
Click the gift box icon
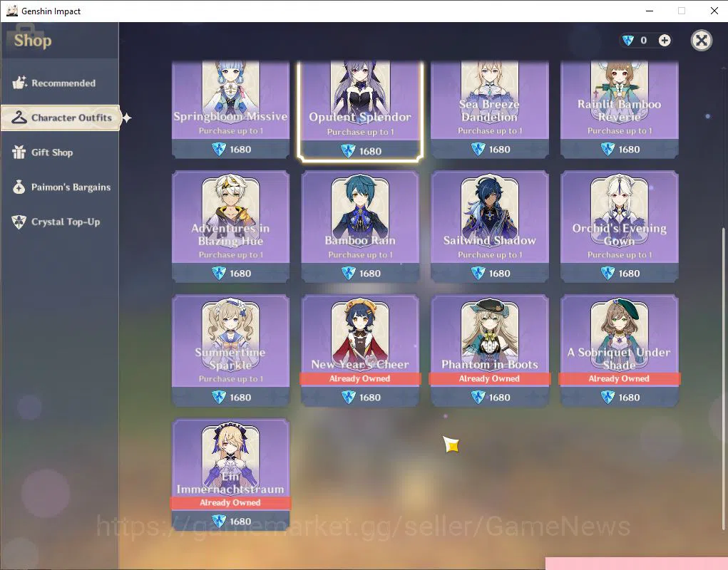(x=19, y=152)
